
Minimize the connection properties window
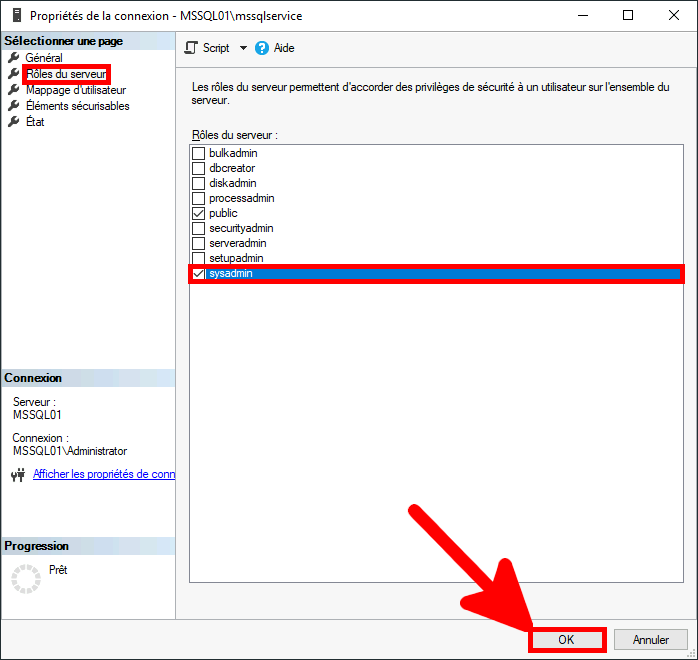click(583, 15)
